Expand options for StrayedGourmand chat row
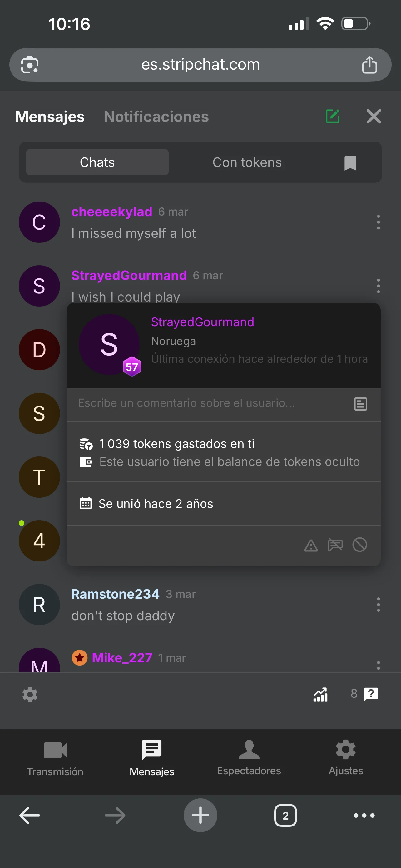This screenshot has width=401, height=868. point(378,286)
